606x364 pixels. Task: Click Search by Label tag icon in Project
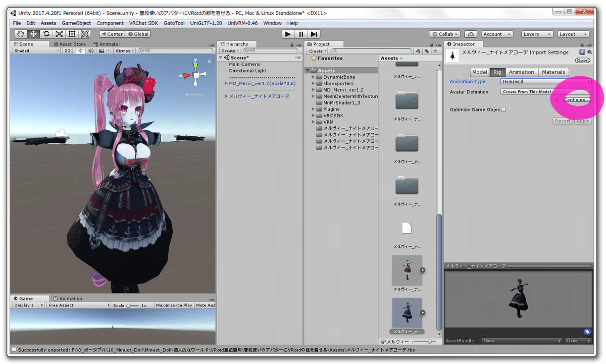point(426,51)
